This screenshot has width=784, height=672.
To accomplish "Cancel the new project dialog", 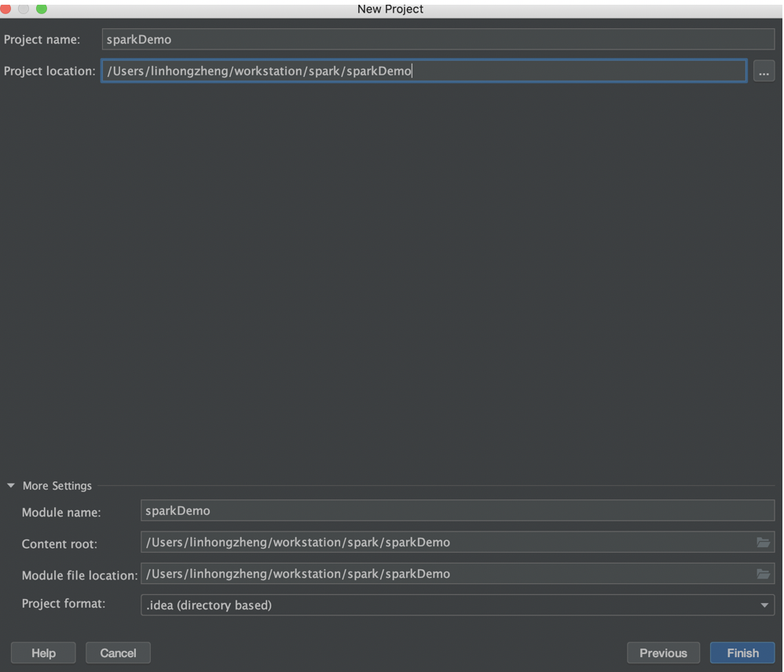I will coord(118,652).
